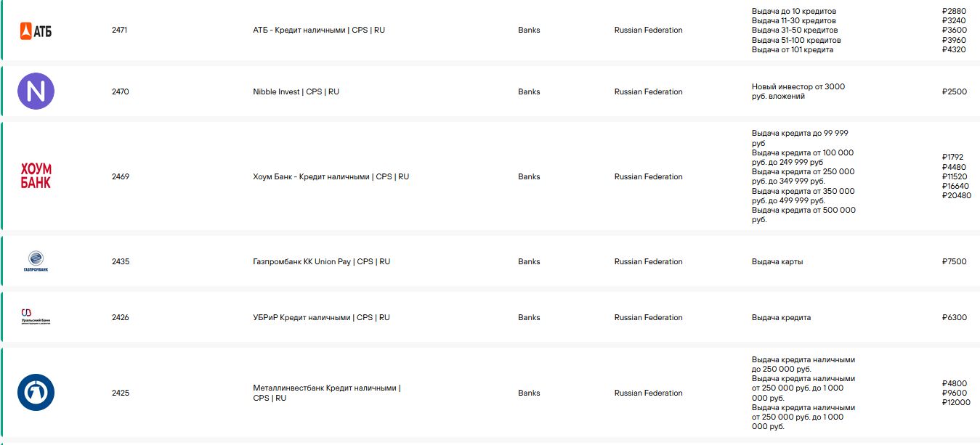The height and width of the screenshot is (445, 980).
Task: Click the ₽2500 payout for Nibble Invest
Action: (x=954, y=92)
